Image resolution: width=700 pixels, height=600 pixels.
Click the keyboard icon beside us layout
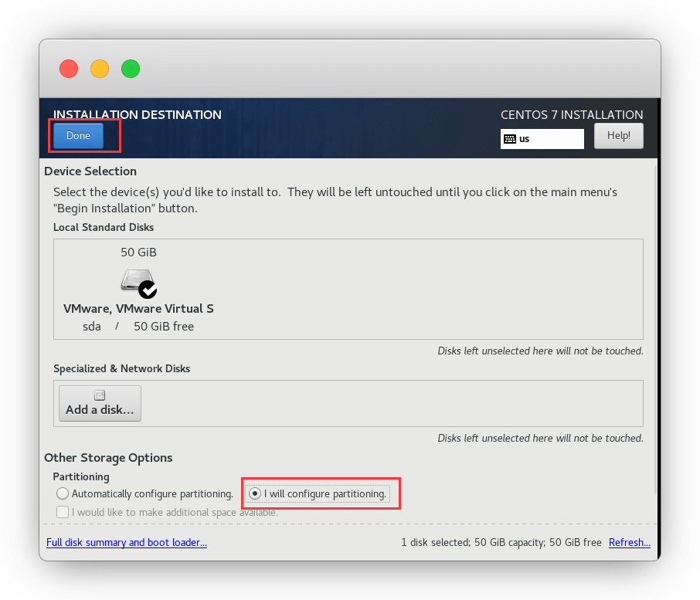[x=509, y=139]
